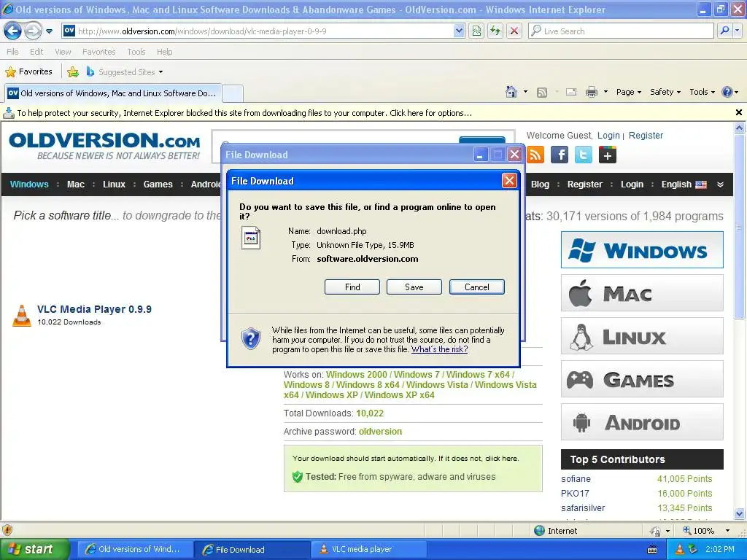Image resolution: width=747 pixels, height=560 pixels.
Task: Click the RSS feeds icon in command bar
Action: (x=542, y=93)
